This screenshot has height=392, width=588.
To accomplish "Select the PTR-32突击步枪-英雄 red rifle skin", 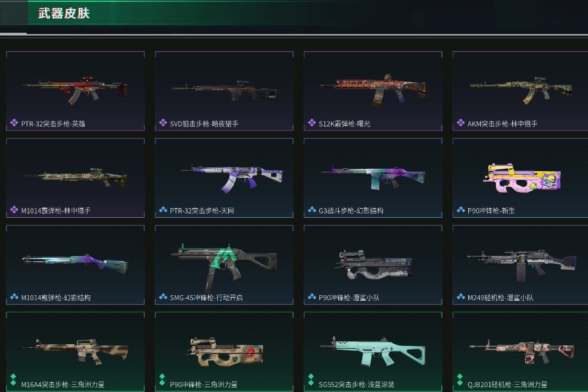I will [76, 91].
